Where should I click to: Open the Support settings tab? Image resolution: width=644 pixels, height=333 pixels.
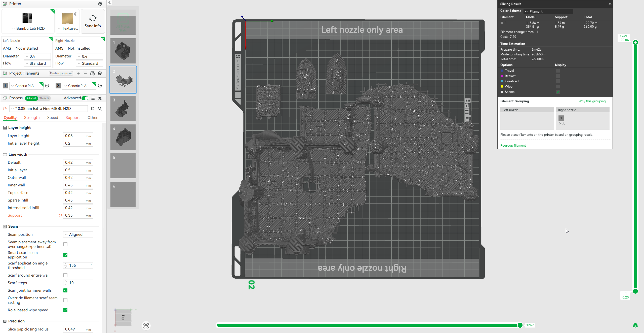pyautogui.click(x=72, y=118)
